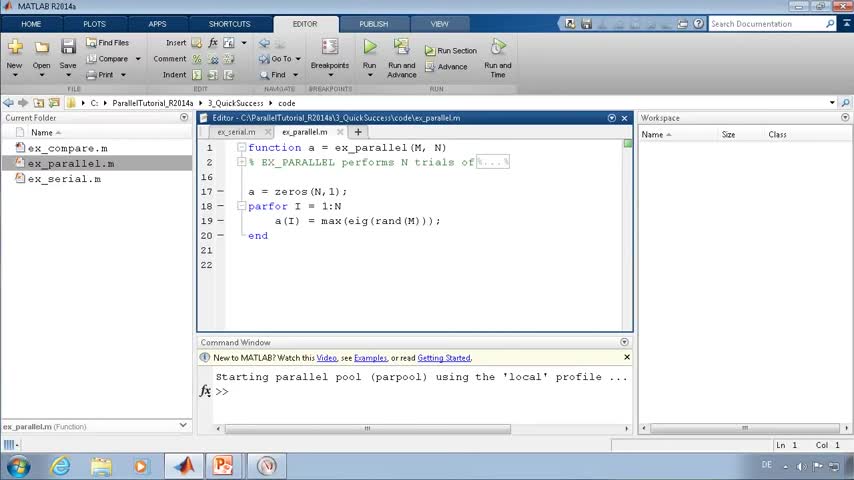
Task: Select ex_compare.m in Current Folder
Action: [x=68, y=148]
